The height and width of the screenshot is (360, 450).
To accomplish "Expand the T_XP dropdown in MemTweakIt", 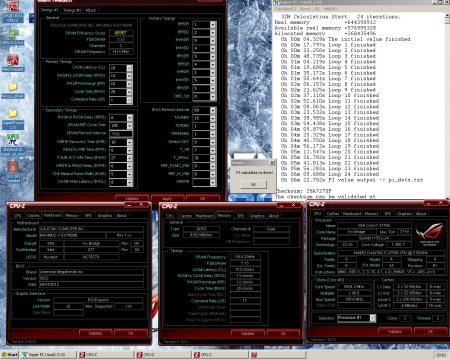I will tap(213, 150).
